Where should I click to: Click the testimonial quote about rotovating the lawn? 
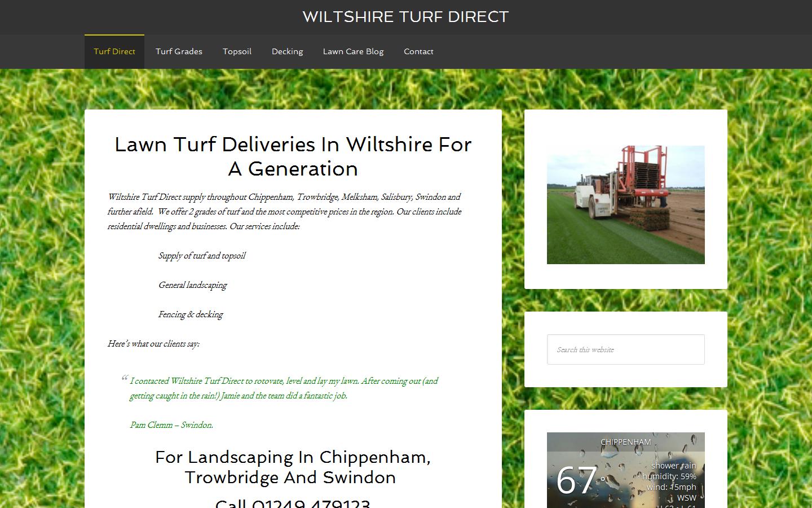click(x=284, y=388)
